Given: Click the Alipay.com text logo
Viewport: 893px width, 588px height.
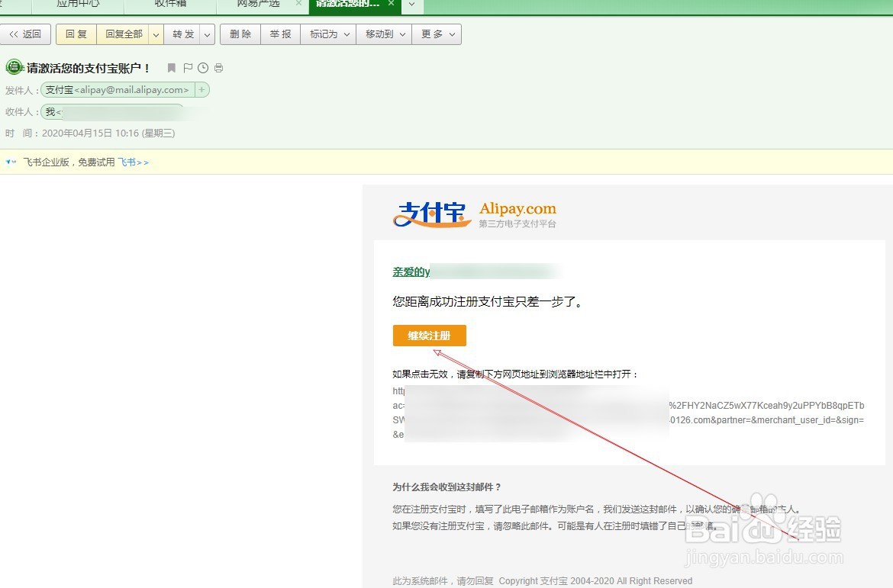Looking at the screenshot, I should click(517, 208).
